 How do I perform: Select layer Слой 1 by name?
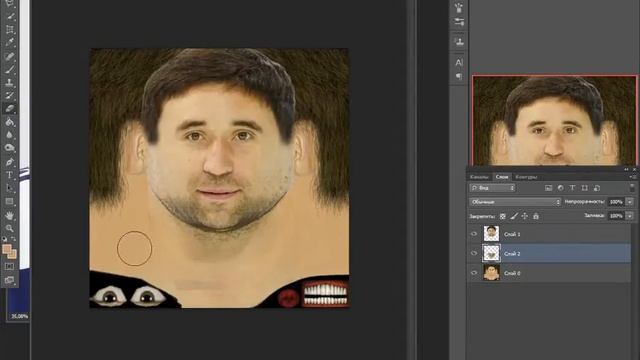[x=512, y=234]
